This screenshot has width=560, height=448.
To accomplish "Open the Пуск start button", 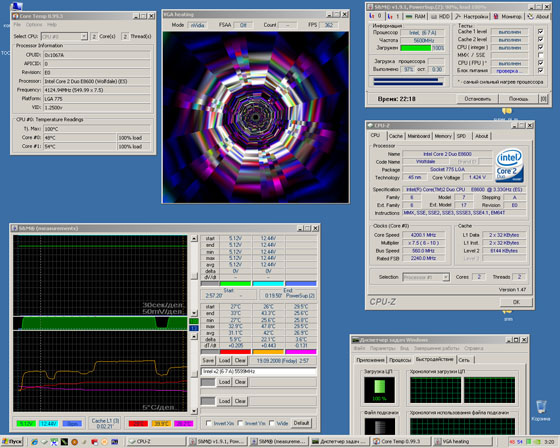I will coord(11,442).
